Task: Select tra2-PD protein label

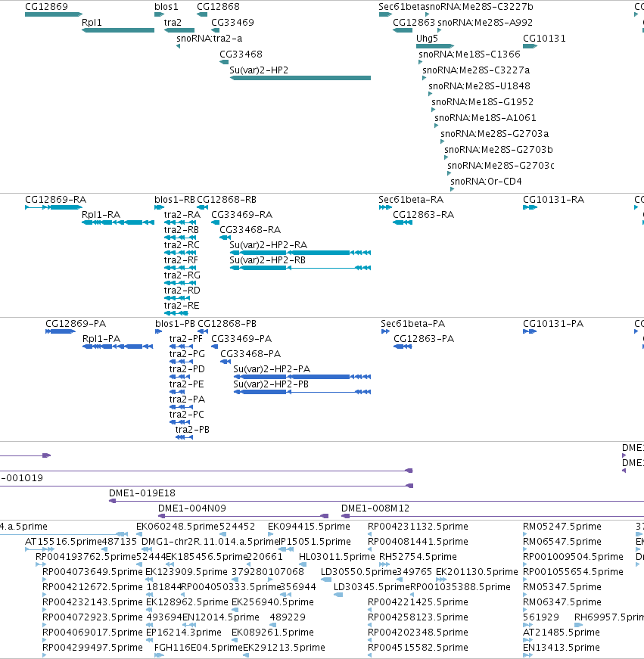Action: point(187,369)
